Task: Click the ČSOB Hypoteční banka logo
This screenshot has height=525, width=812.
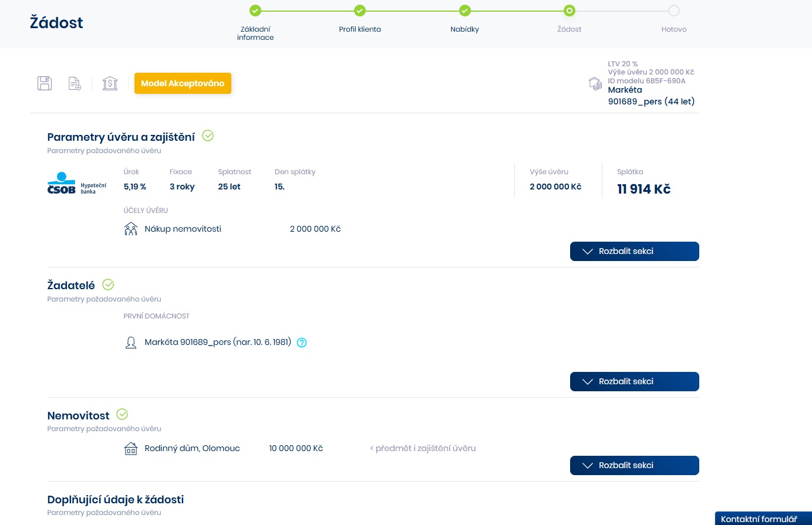Action: tap(76, 184)
